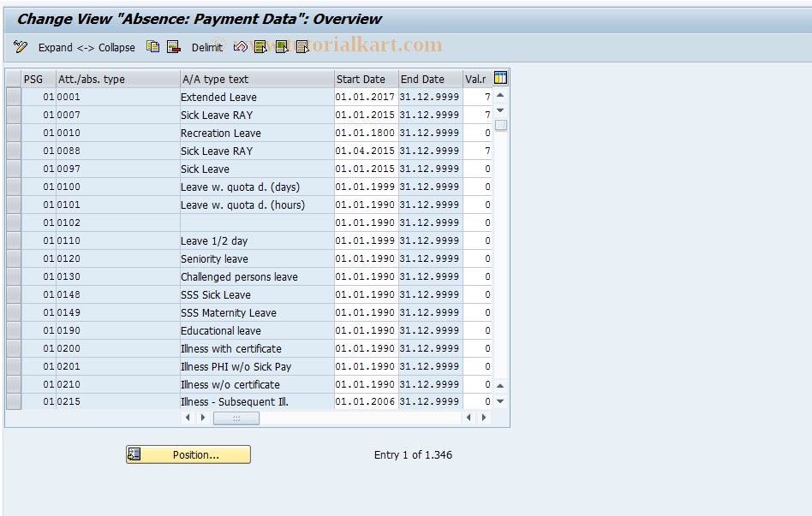Click the 'Entry 1 of 1.346' text
Screen dimensions: 812x516
coord(413,455)
